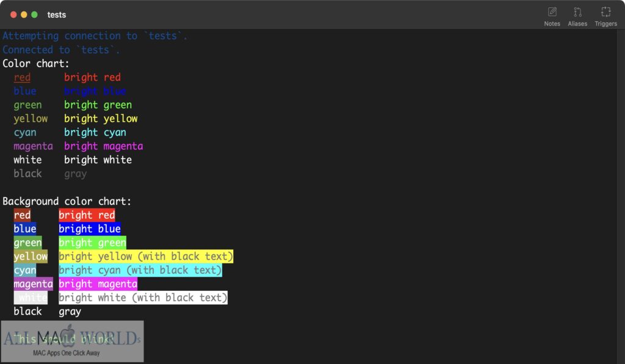Select the 'Connected to tests' line
Screen dimensions: 625x364
click(x=61, y=49)
